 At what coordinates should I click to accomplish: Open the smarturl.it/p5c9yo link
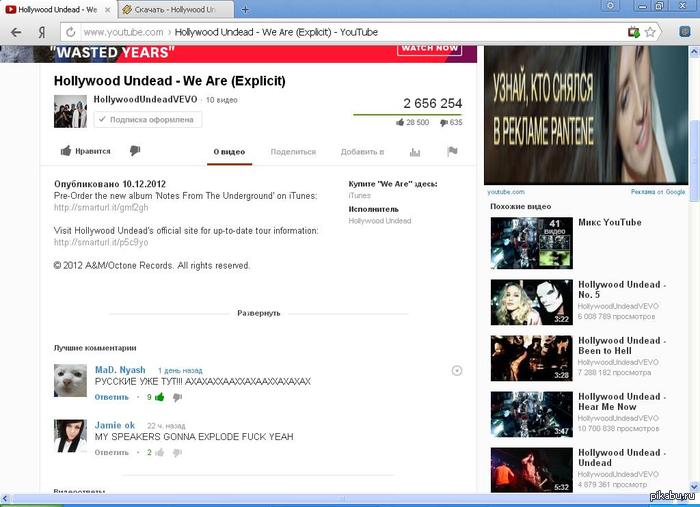101,242
